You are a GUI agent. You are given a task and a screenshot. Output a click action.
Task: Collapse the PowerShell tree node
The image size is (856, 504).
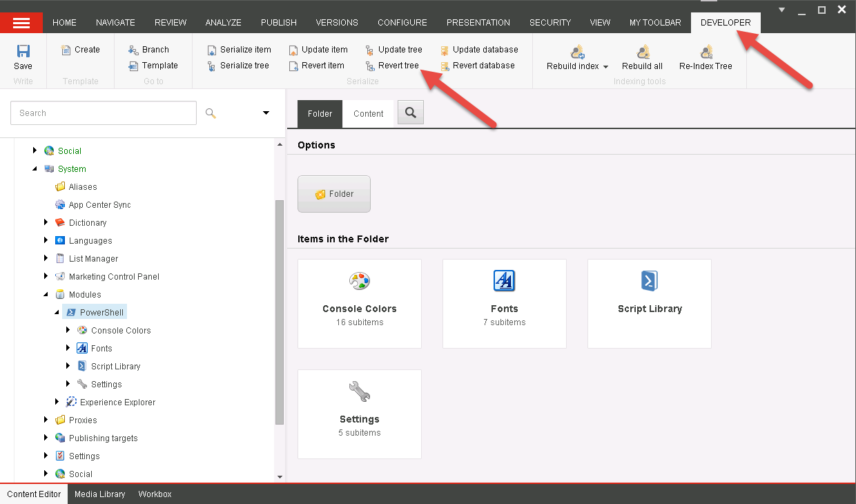click(x=57, y=313)
